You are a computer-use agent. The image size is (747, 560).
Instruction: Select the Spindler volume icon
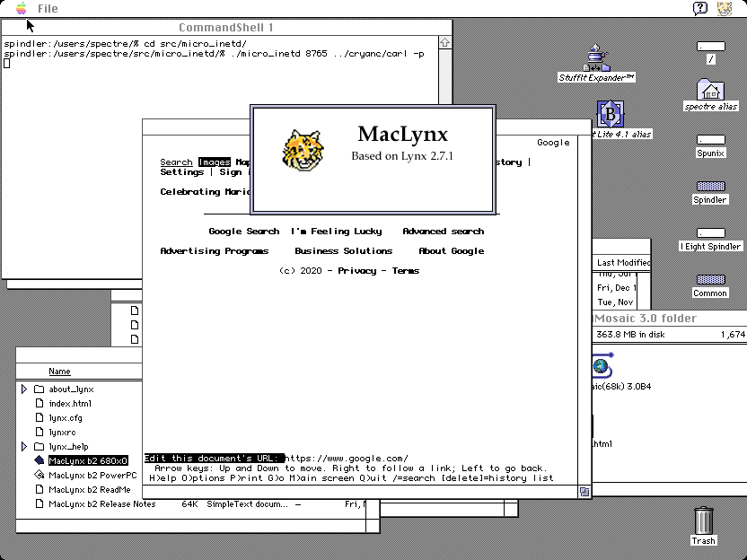coord(711,186)
